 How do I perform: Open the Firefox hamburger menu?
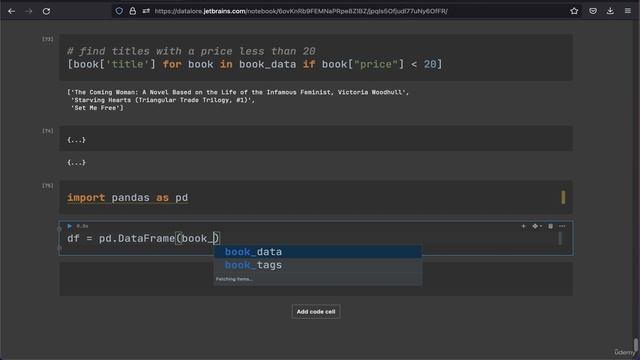pyautogui.click(x=628, y=11)
